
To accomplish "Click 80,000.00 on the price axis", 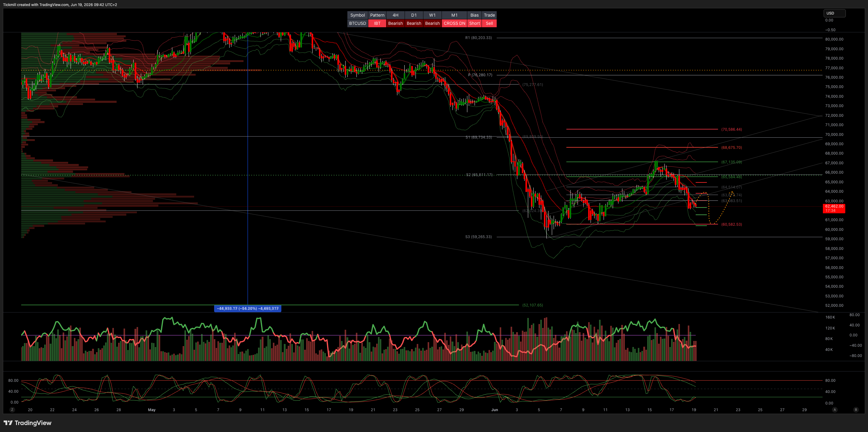I will [x=834, y=39].
